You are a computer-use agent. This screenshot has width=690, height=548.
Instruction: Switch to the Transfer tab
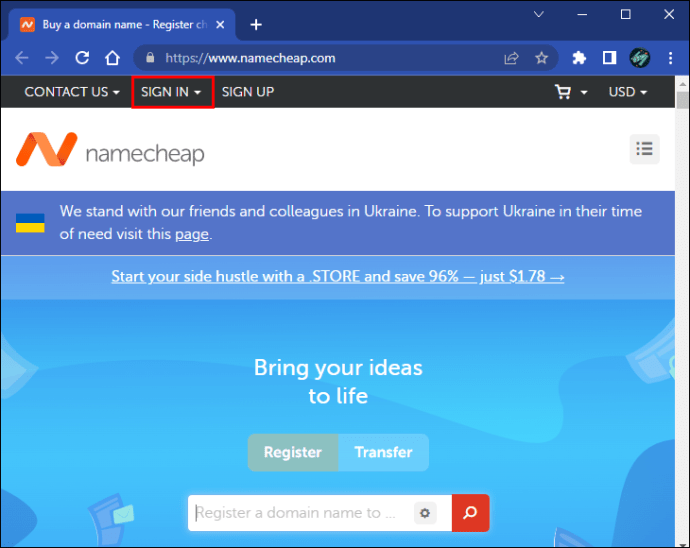[x=383, y=452]
